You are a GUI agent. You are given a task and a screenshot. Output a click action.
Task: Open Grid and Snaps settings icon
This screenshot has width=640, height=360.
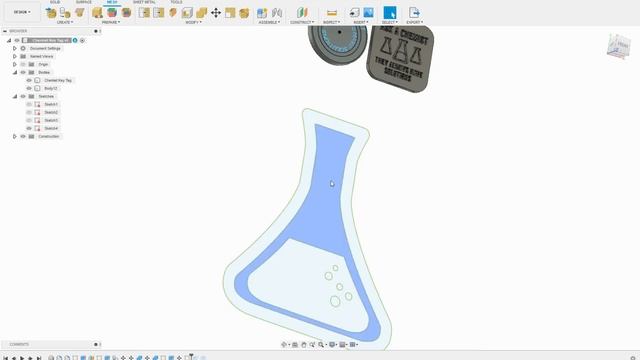[x=342, y=344]
